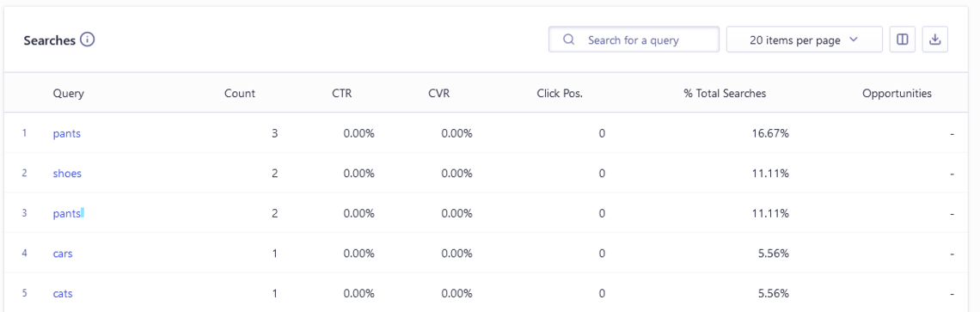
Task: Open the cats query link
Action: tap(63, 293)
